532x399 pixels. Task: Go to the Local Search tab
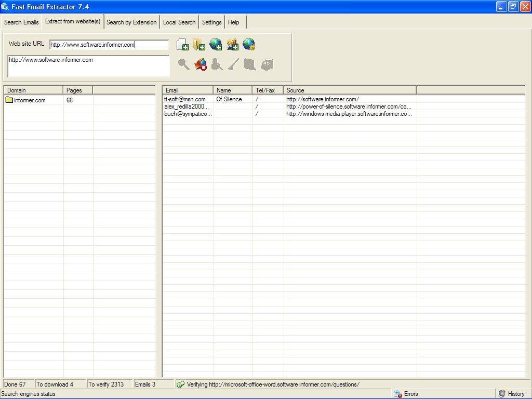point(179,22)
